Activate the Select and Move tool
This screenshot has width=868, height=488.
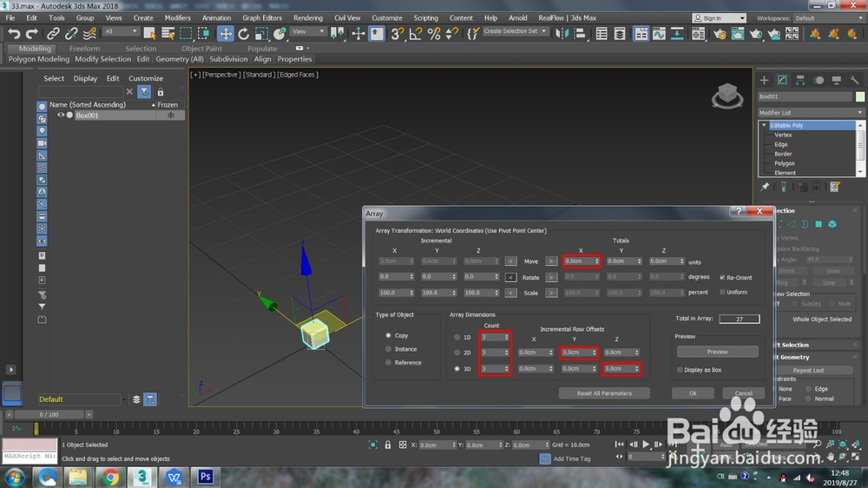pos(226,34)
